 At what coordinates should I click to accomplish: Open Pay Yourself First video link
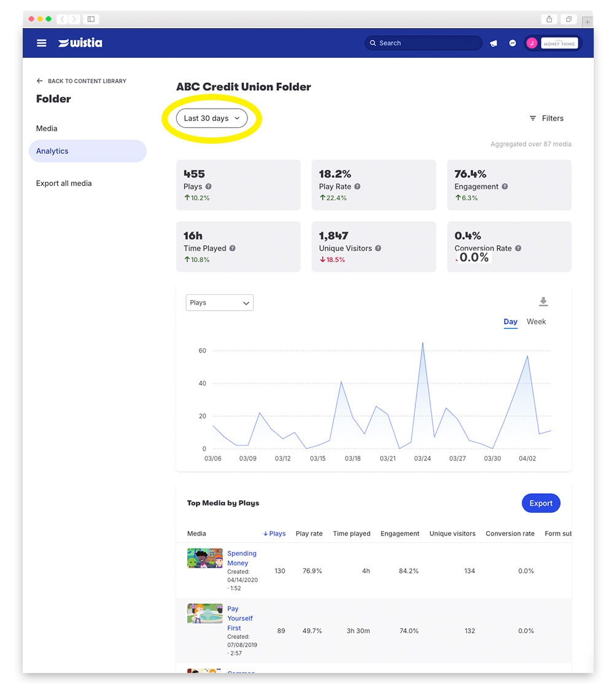coord(240,618)
